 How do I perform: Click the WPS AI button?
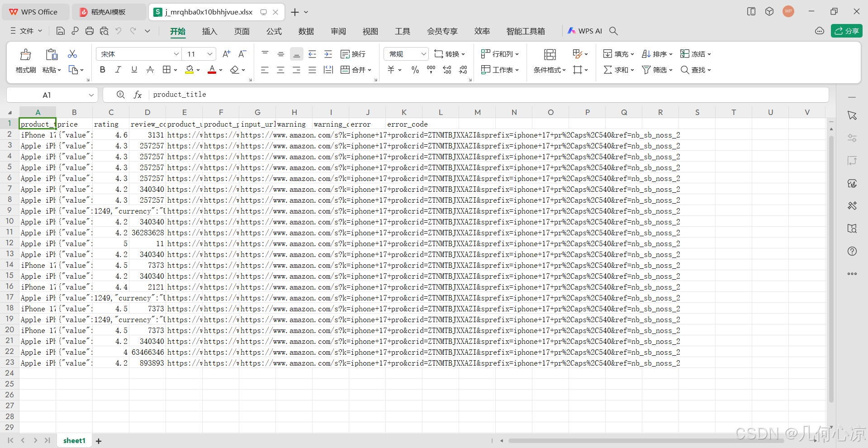584,31
